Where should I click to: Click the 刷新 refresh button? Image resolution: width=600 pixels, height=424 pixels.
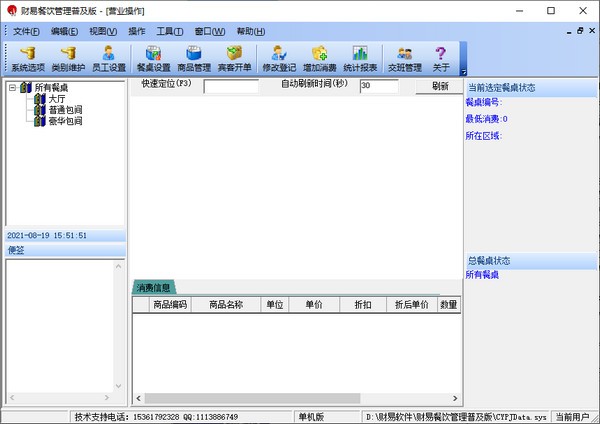[x=440, y=86]
